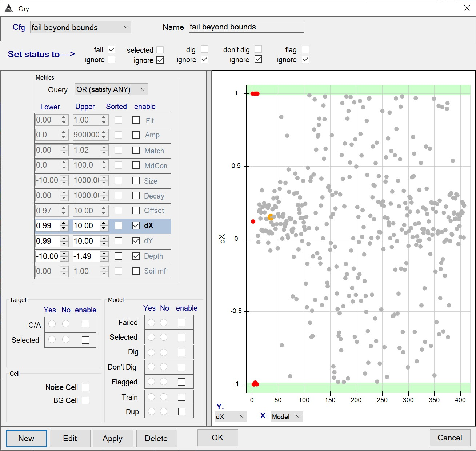Screen dimensions: 476x451
Task: Click the Name text field
Action: [246, 27]
